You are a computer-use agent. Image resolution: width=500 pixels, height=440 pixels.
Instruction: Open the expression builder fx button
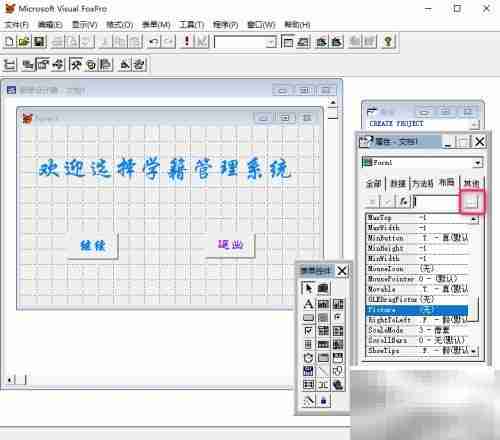click(403, 202)
